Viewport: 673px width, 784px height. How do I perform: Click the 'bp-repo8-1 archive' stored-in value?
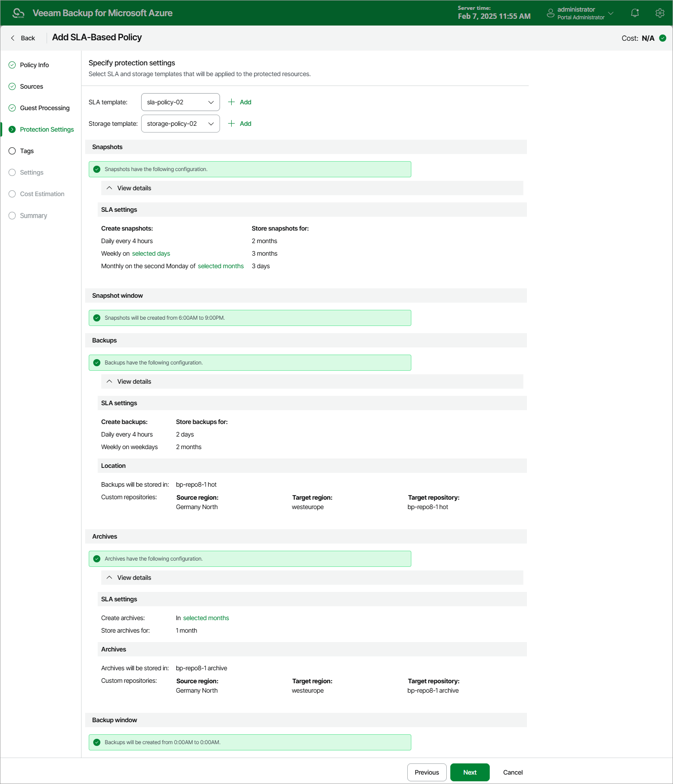point(202,668)
